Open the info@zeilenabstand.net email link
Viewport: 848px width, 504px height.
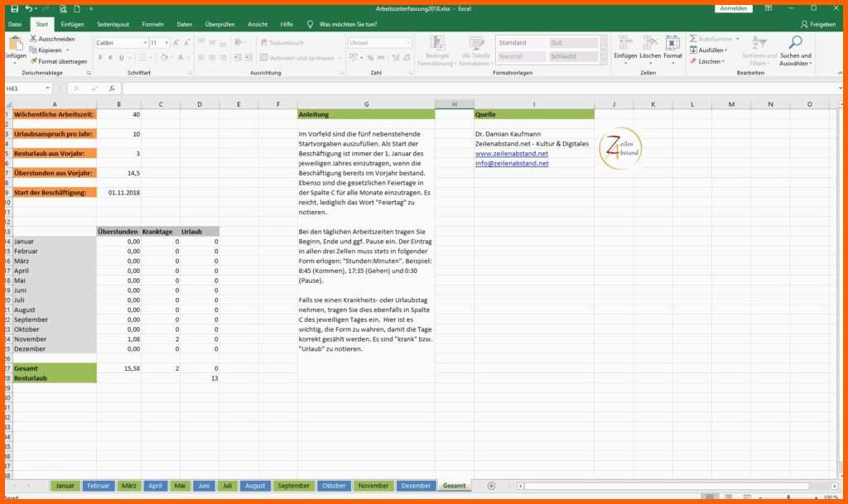point(512,163)
